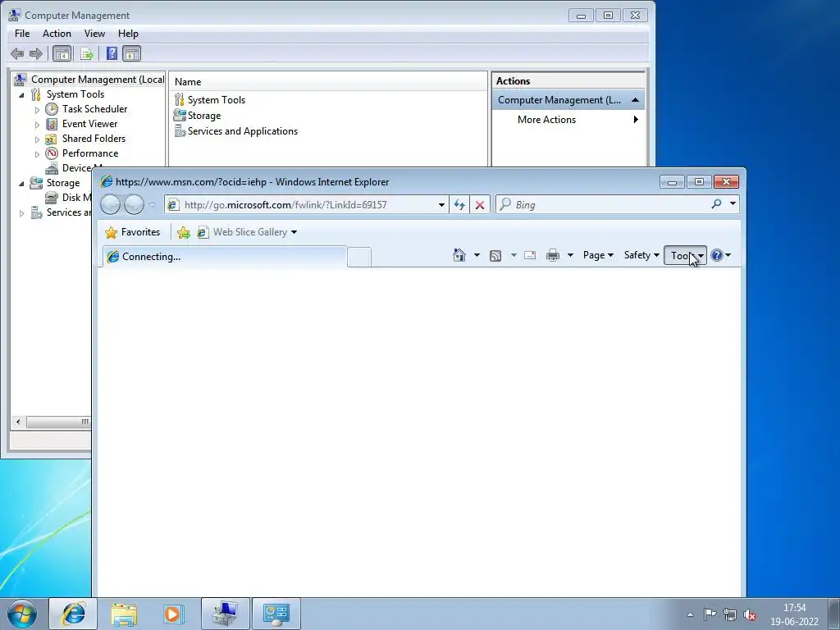This screenshot has height=630, width=840.
Task: Click Internet Explorer Back button
Action: point(111,204)
